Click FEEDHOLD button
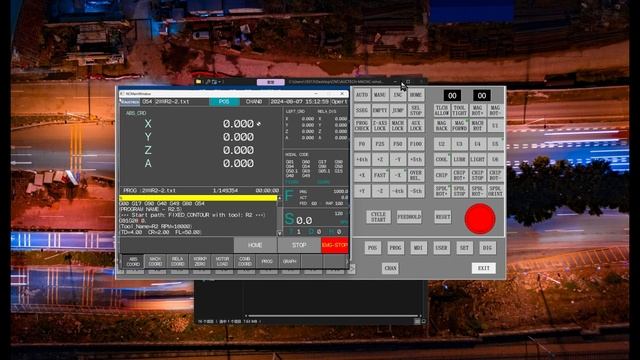 pos(409,217)
